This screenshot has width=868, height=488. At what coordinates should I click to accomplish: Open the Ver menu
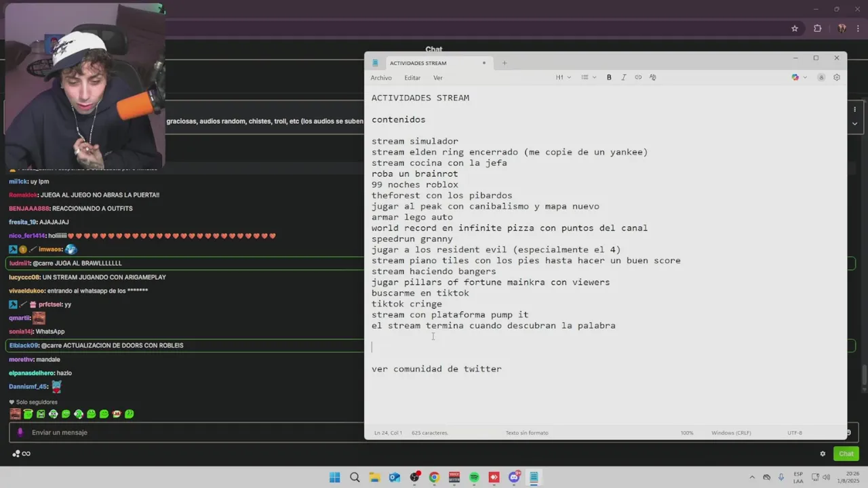(438, 78)
